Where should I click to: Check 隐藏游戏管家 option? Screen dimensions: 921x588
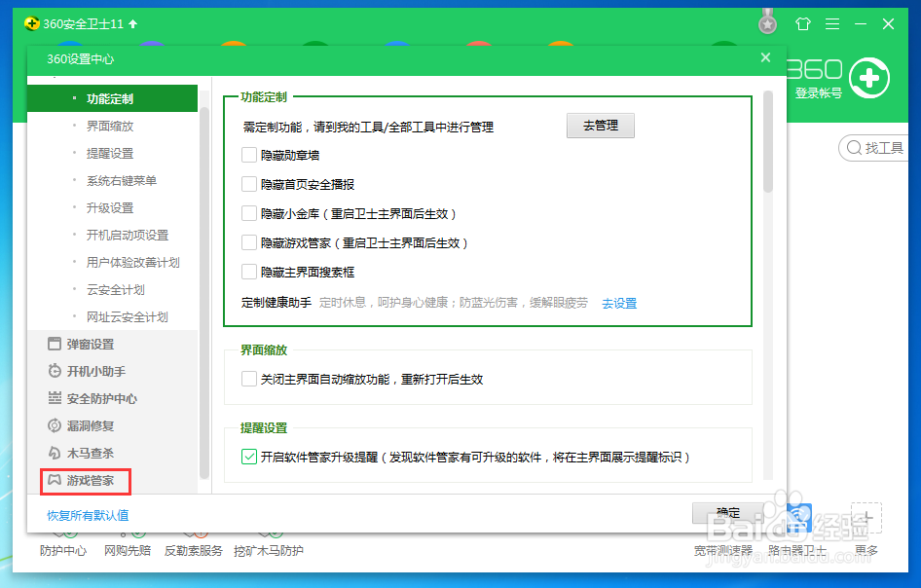pos(249,242)
